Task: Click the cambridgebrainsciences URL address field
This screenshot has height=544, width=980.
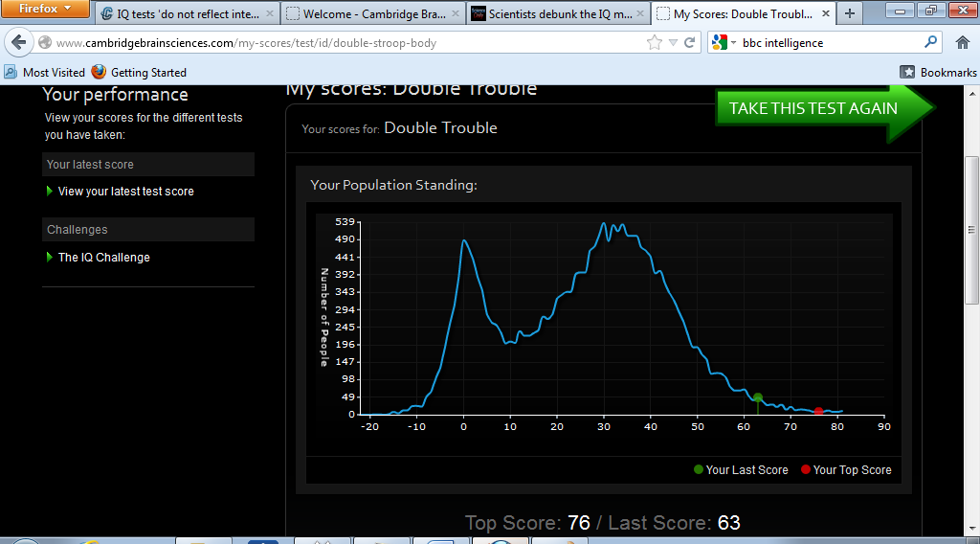Action: click(350, 43)
